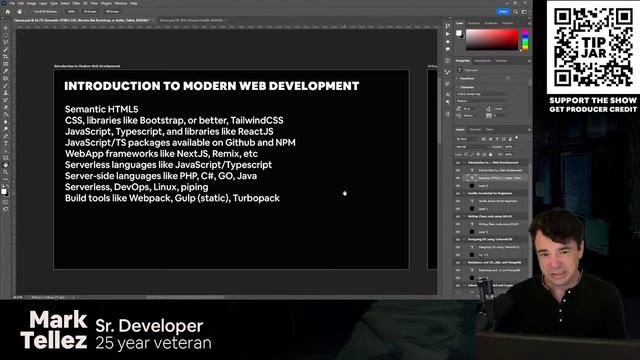Image resolution: width=640 pixels, height=360 pixels.
Task: Open the Character panel 'A' icon
Action: pyautogui.click(x=448, y=94)
